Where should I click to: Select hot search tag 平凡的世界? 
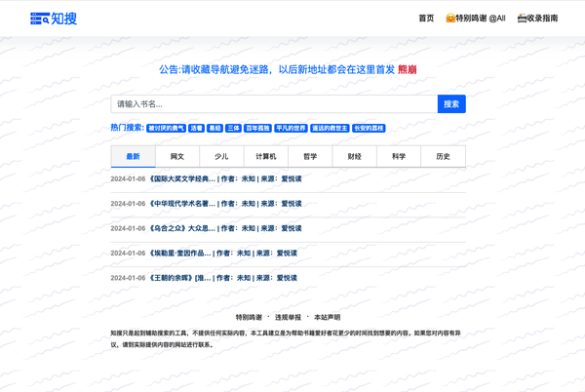291,128
